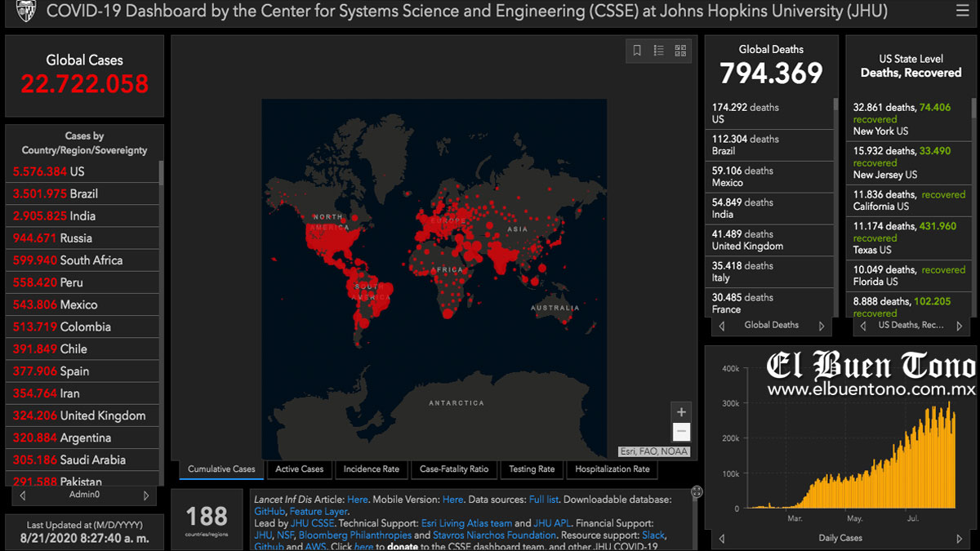
Task: Select the 112.304 deaths Brazil entry
Action: coord(768,145)
